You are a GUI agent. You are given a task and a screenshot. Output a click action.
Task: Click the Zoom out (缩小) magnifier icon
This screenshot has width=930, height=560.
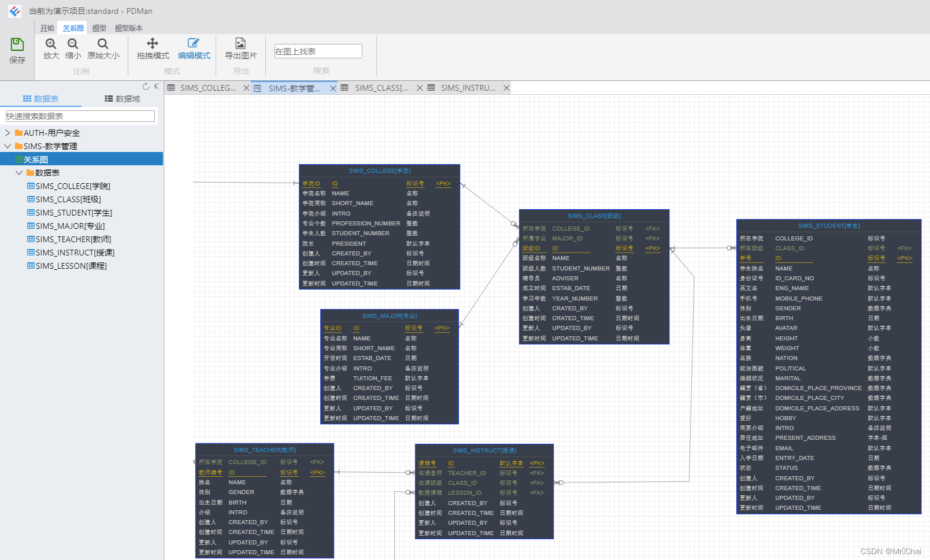73,44
